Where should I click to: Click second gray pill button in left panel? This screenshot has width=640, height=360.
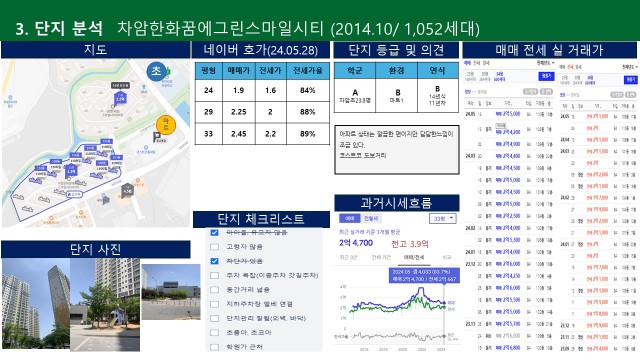[547, 91]
